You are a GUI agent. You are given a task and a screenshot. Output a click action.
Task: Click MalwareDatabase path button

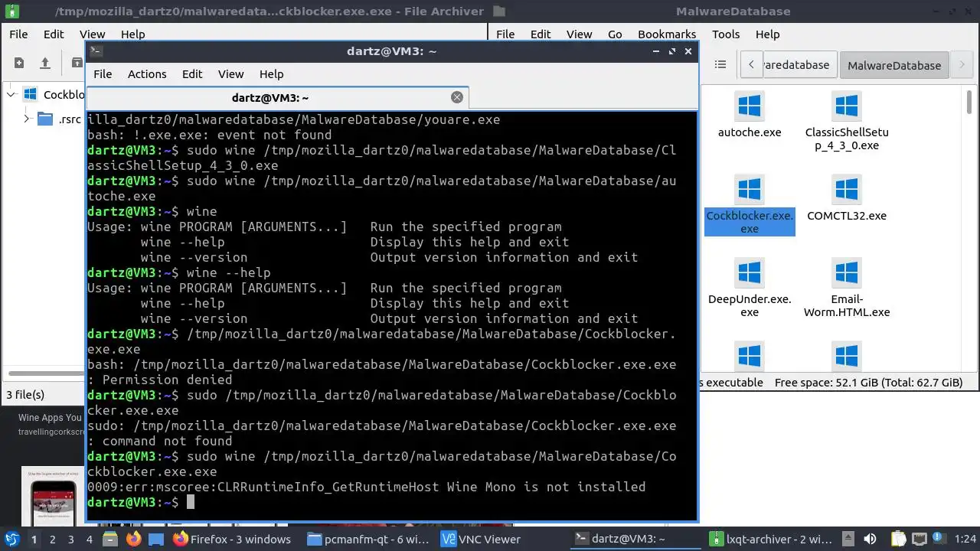(894, 65)
